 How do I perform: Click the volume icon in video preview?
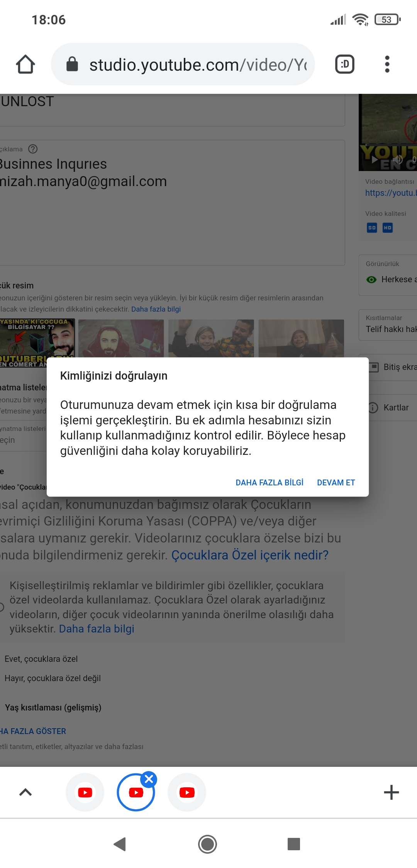(398, 159)
